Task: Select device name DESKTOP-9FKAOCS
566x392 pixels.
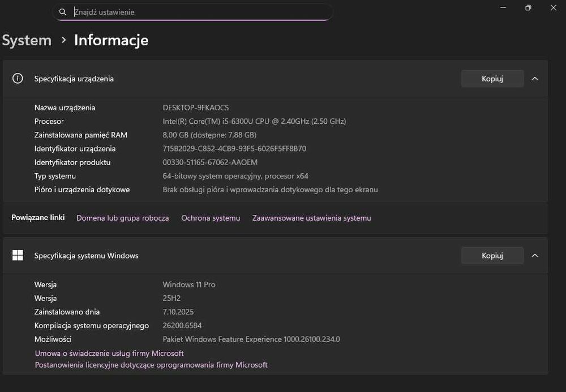Action: 196,107
